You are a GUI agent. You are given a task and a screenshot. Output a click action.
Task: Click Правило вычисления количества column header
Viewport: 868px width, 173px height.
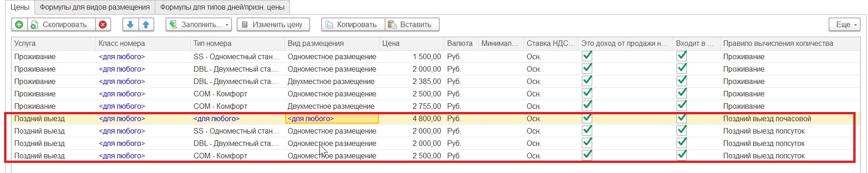[x=790, y=43]
